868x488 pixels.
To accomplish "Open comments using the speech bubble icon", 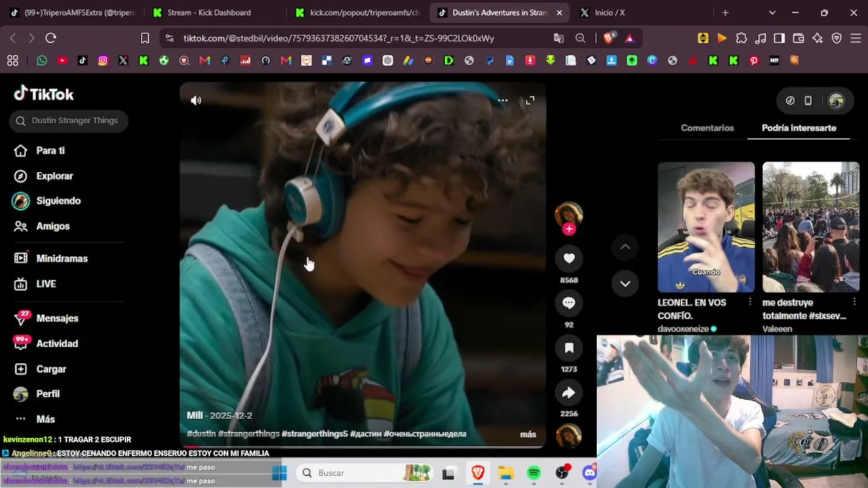I will [x=569, y=303].
